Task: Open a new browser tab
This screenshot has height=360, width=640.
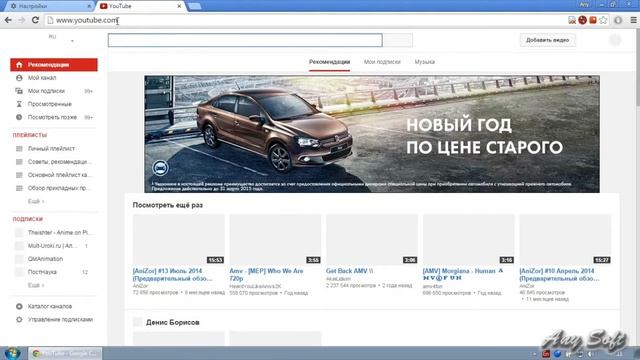Action: [194, 6]
